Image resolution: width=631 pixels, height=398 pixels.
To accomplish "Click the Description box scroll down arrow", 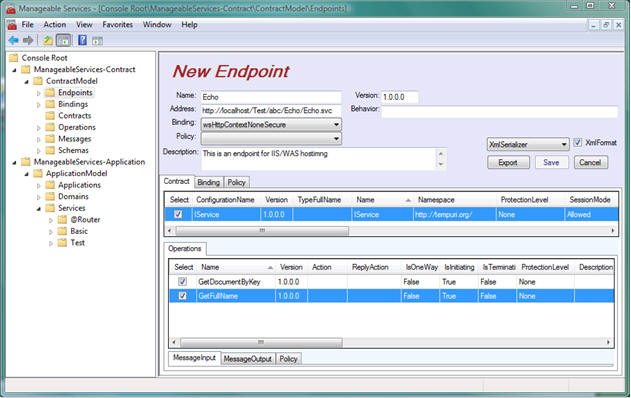I will click(x=441, y=164).
